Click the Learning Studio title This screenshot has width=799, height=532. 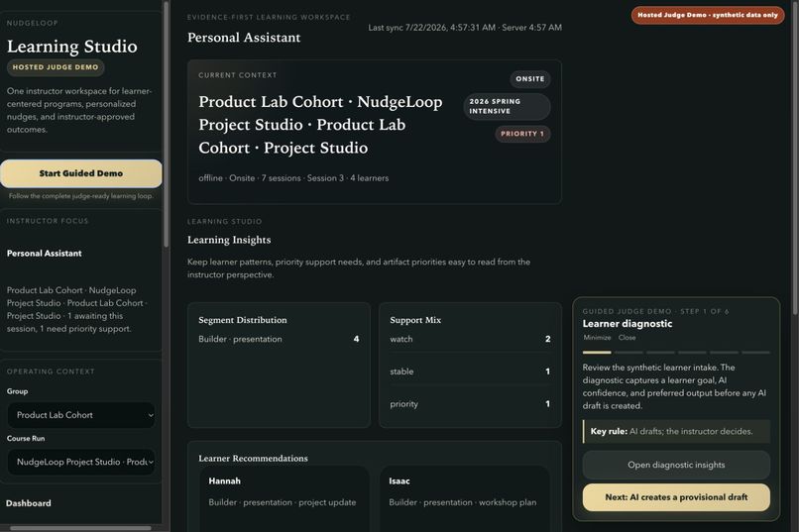click(71, 47)
